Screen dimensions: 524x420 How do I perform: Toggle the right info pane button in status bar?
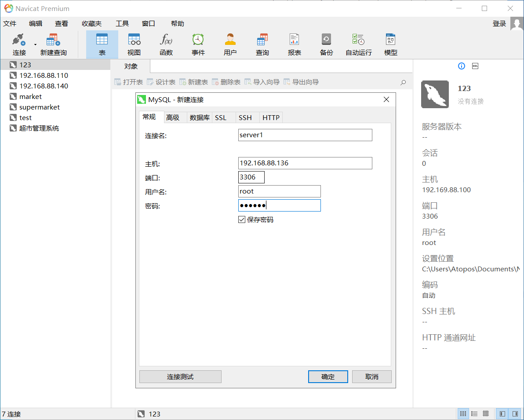point(515,414)
